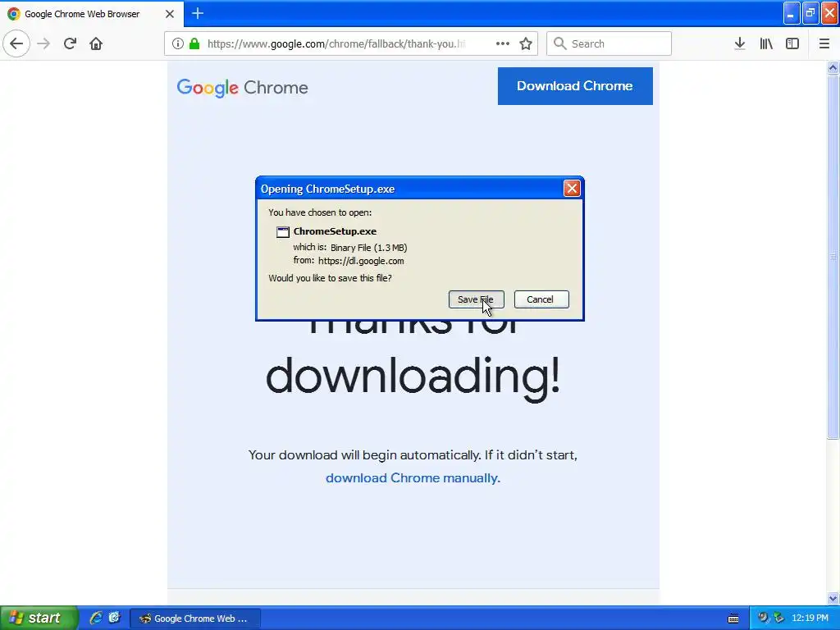
Task: Click the ChromeSetup.exe file name text
Action: coord(335,231)
